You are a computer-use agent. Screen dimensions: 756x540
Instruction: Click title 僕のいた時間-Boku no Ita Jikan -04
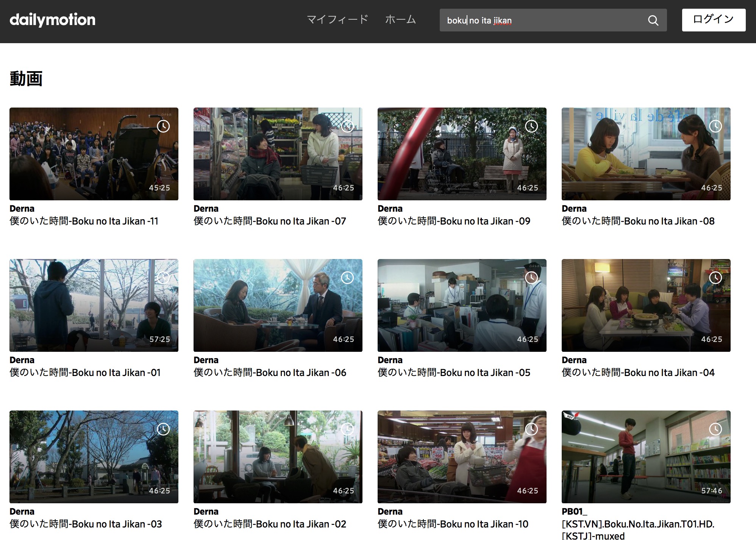pyautogui.click(x=638, y=373)
